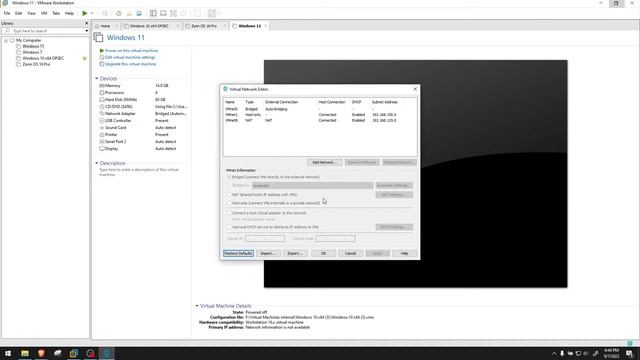The height and width of the screenshot is (360, 640).
Task: Open the VM menu
Action: click(44, 13)
